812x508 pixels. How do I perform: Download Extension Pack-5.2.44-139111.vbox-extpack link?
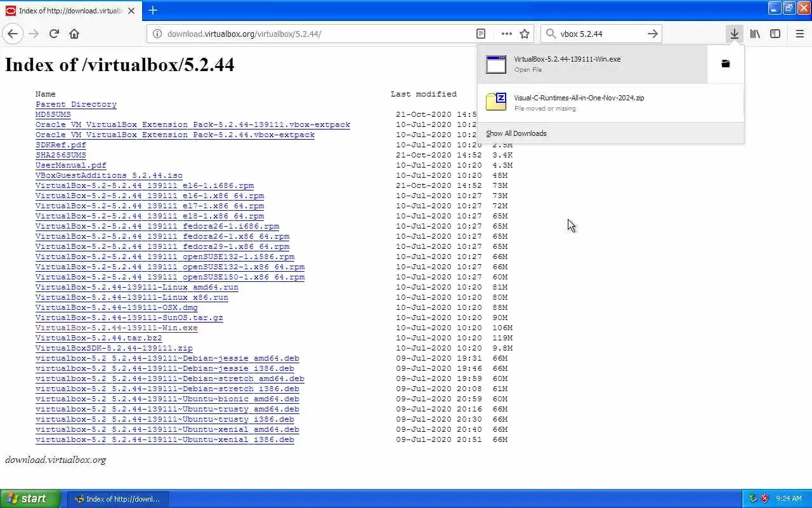pyautogui.click(x=193, y=124)
